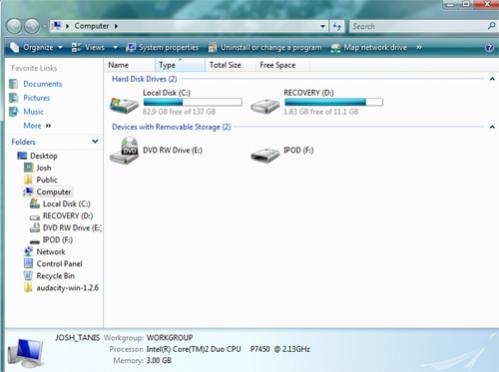Open the address bar history dropdown arrow
Viewport: 499px width, 372px height.
(323, 26)
